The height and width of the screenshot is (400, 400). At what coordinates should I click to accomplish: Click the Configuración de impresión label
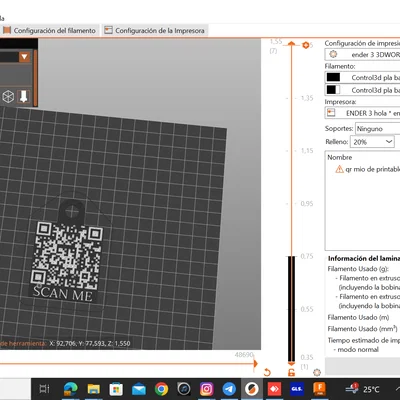pos(362,43)
